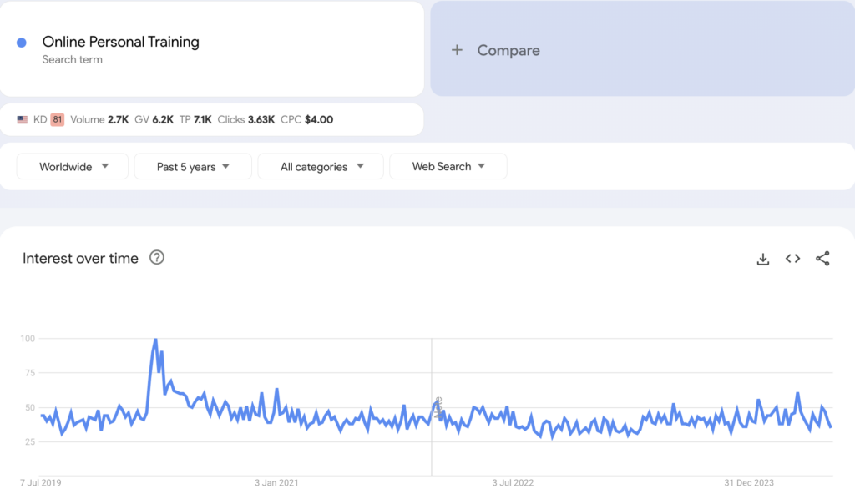Expand the Worldwide region dropdown
This screenshot has height=504, width=855.
[73, 167]
